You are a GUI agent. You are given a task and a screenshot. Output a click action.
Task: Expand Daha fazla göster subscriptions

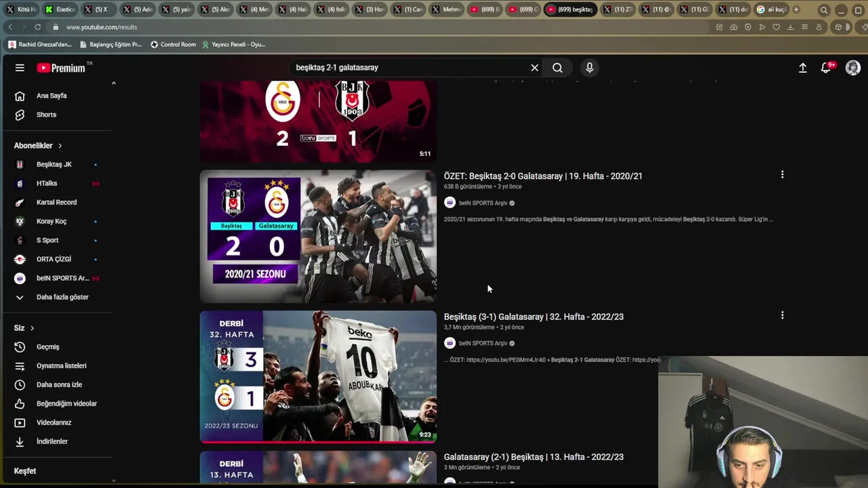[x=56, y=297]
